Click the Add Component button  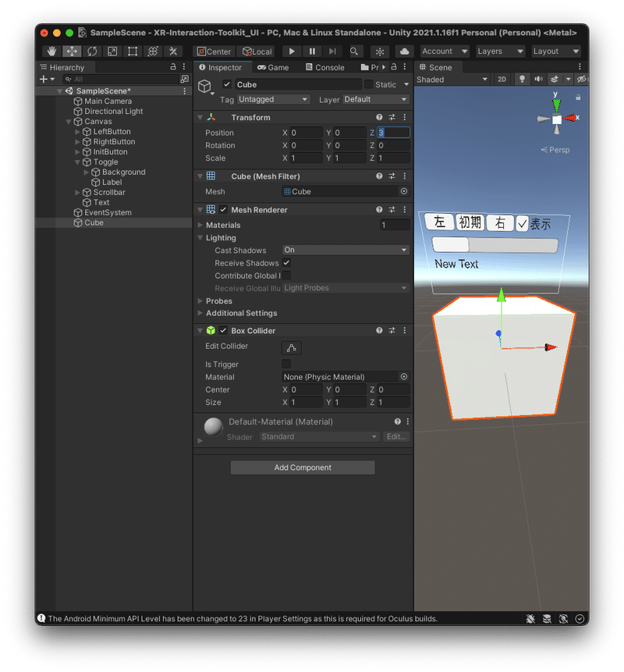pyautogui.click(x=303, y=467)
